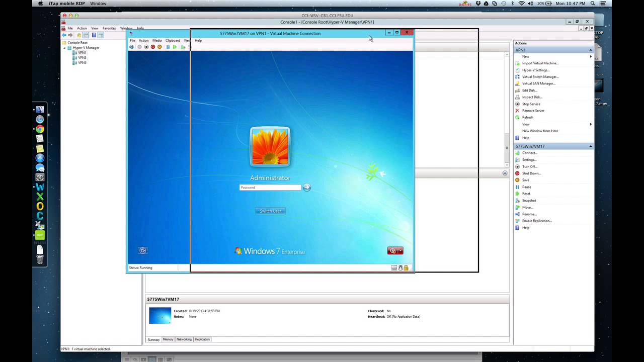Click Shut Down action for 5775Win7VM17
The height and width of the screenshot is (362, 644).
[x=531, y=173]
